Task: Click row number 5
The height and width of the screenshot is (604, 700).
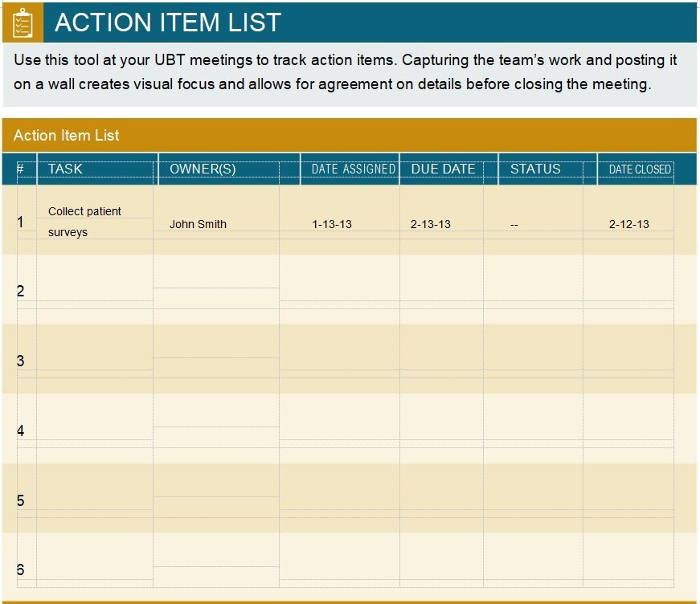Action: [x=20, y=500]
